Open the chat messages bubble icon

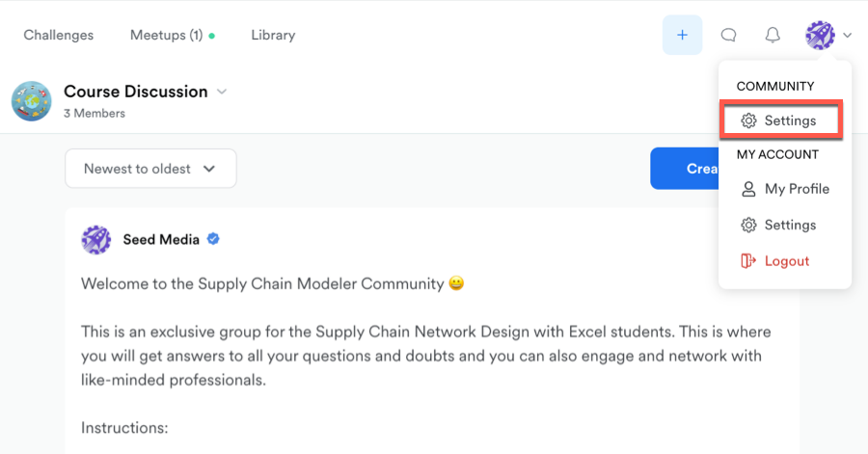[729, 36]
